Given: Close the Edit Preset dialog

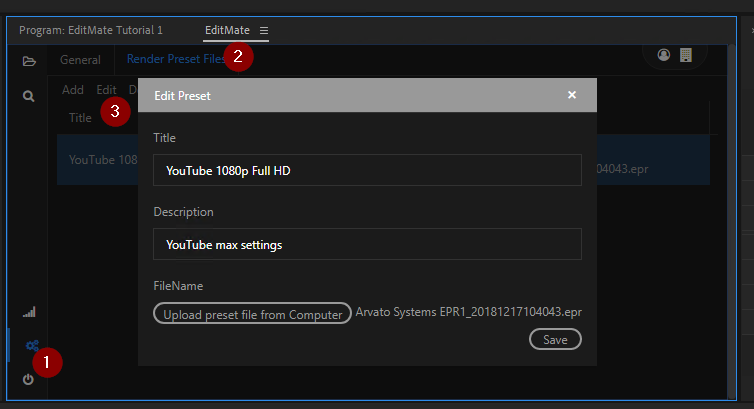Looking at the screenshot, I should 572,95.
